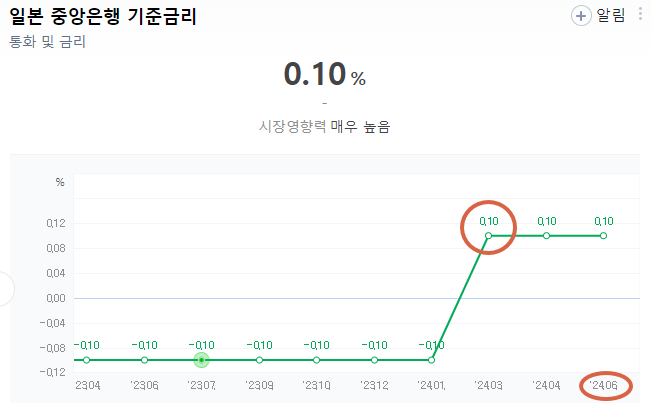Click the 알림 alert label
This screenshot has height=403, width=651.
(x=611, y=15)
